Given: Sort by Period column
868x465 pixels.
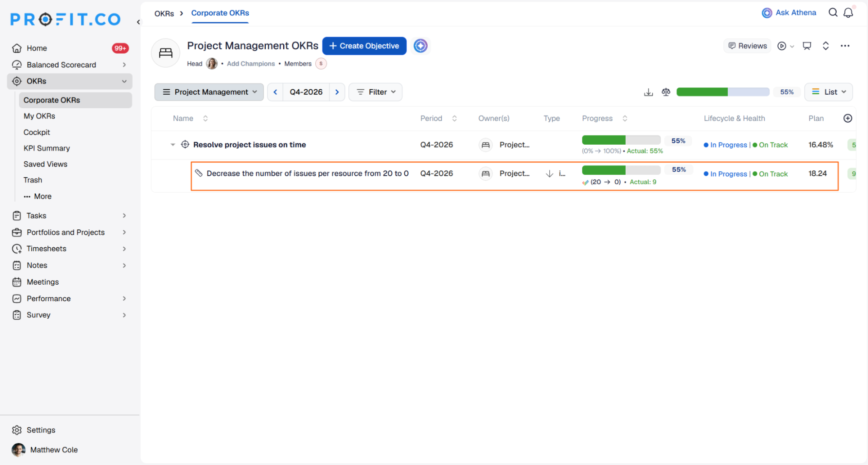Looking at the screenshot, I should 454,118.
